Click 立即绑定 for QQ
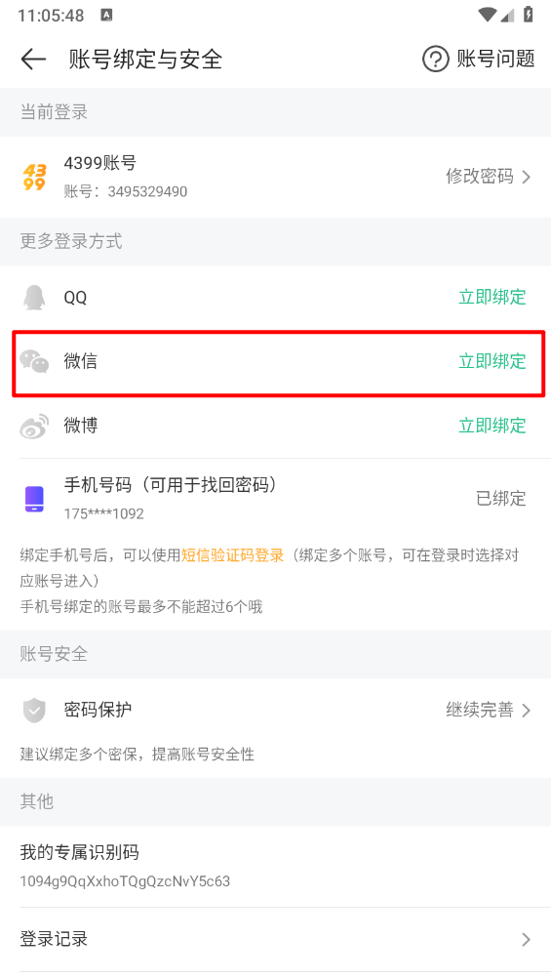The height and width of the screenshot is (980, 551). (x=492, y=297)
